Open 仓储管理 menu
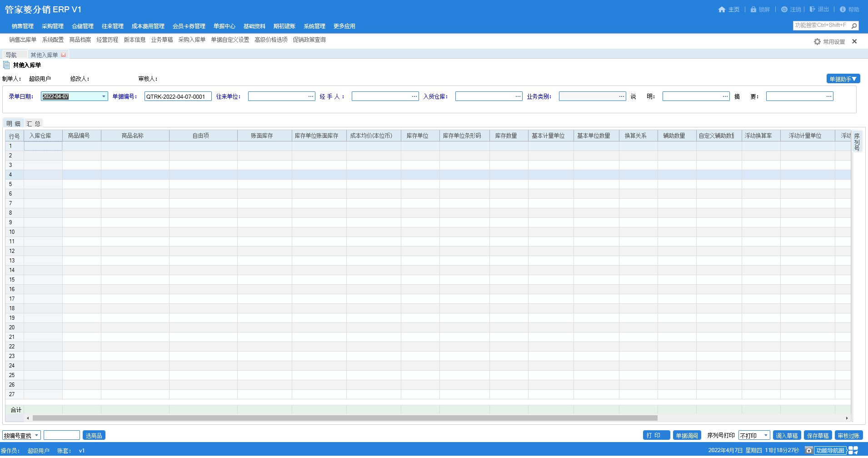868x458 pixels. (83, 26)
